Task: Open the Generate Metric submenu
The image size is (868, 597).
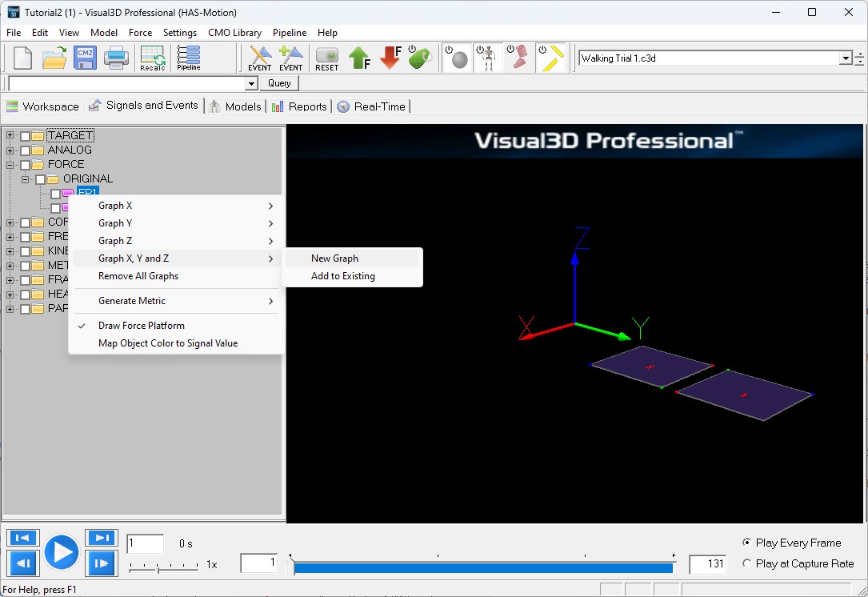Action: tap(176, 301)
